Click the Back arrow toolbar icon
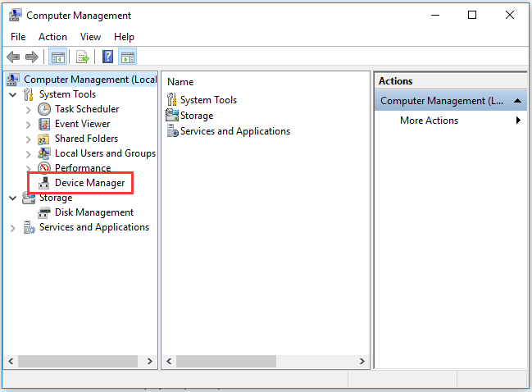This screenshot has width=532, height=392. point(13,57)
